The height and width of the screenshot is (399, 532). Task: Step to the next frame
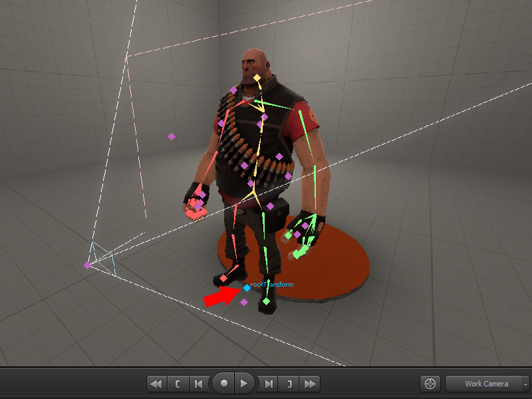point(268,384)
